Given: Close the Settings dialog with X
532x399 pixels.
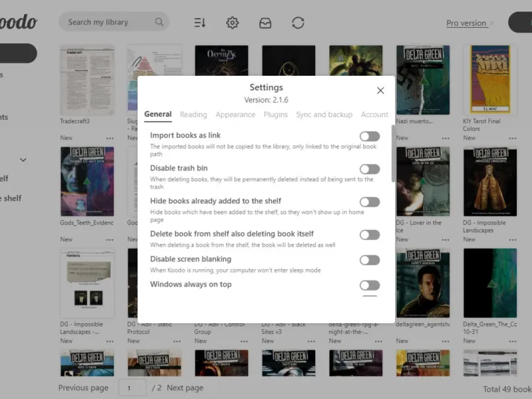Looking at the screenshot, I should pyautogui.click(x=380, y=90).
